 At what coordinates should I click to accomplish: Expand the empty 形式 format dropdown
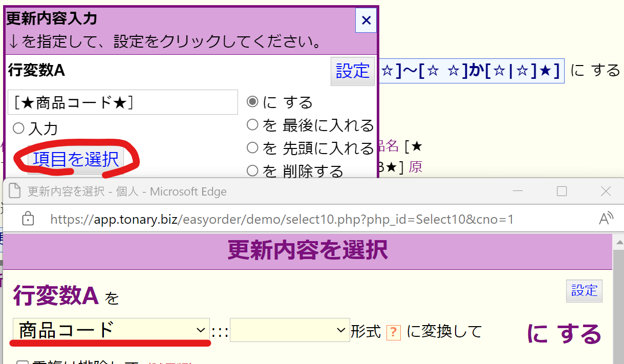point(289,331)
